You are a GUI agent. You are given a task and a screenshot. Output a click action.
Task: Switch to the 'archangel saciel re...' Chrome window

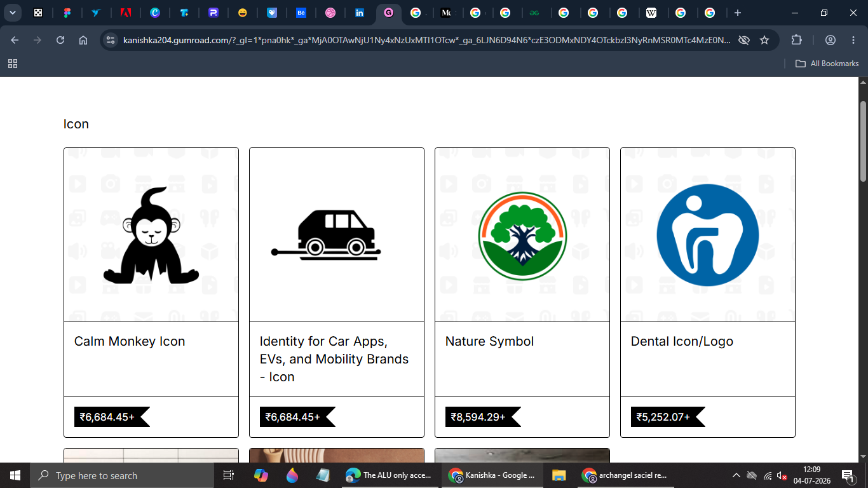pos(626,475)
